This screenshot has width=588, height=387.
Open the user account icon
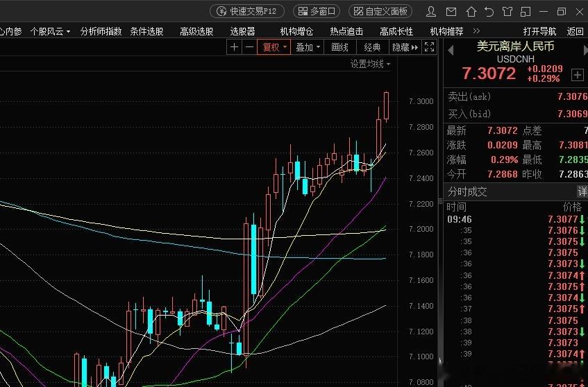pyautogui.click(x=431, y=12)
